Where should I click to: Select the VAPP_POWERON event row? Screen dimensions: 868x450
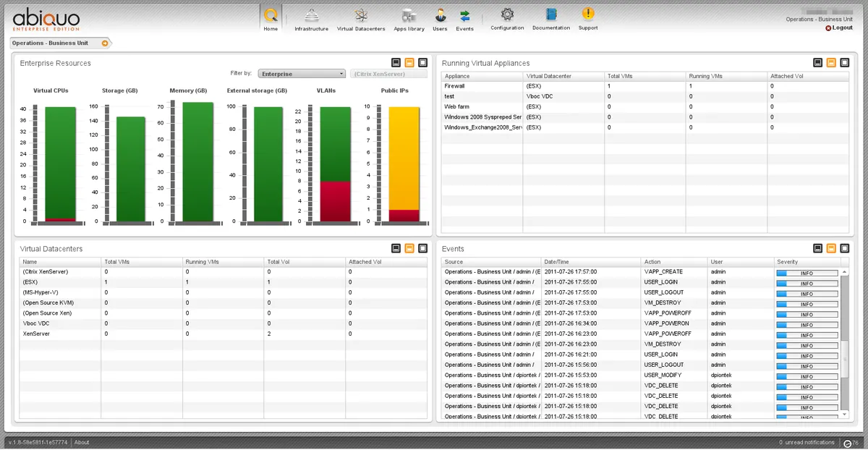[641, 323]
